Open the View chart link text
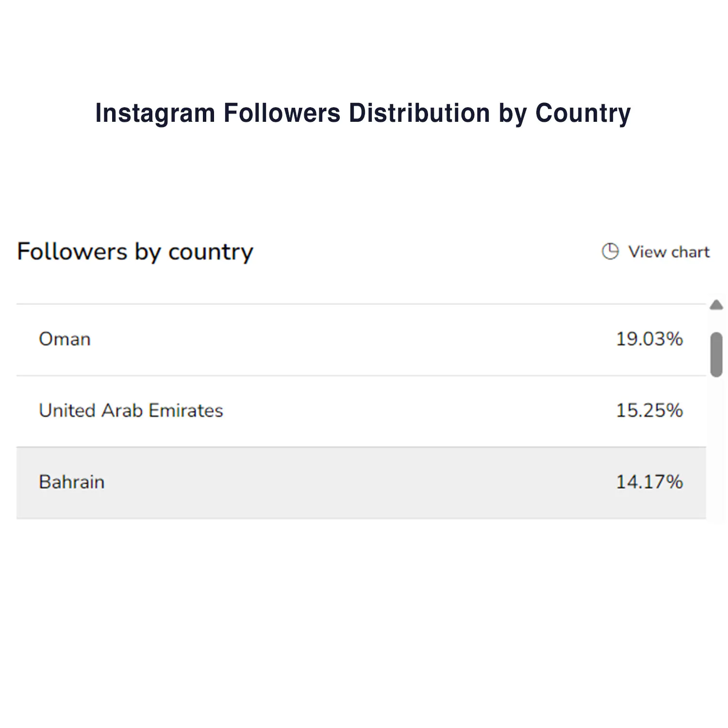Image resolution: width=728 pixels, height=728 pixels. [669, 252]
